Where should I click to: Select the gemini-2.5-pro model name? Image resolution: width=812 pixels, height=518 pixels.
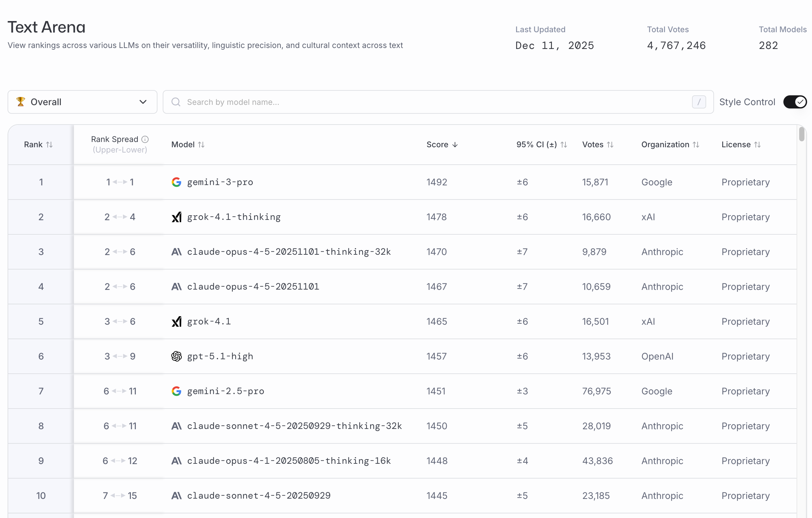tap(226, 391)
